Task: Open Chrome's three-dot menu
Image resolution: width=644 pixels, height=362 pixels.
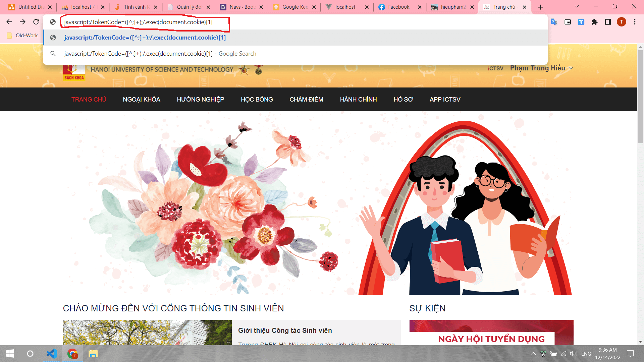Action: pyautogui.click(x=635, y=22)
